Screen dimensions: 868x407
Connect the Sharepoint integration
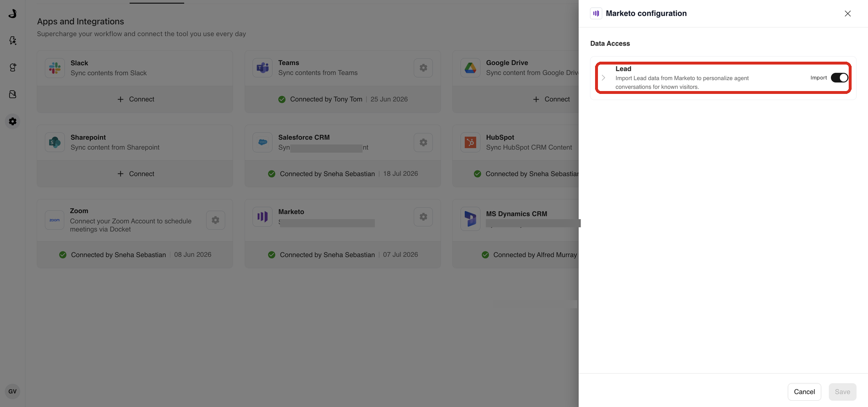(135, 174)
